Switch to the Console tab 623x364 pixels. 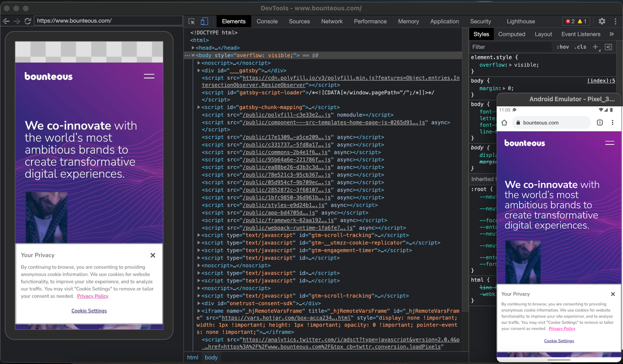tap(267, 21)
